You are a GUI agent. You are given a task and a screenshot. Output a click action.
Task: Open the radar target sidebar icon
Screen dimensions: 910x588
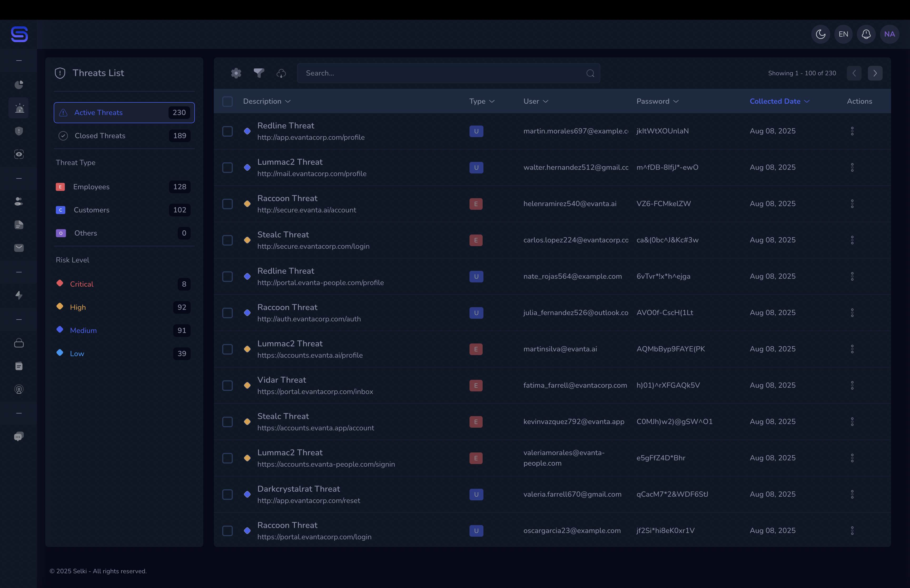click(x=19, y=390)
